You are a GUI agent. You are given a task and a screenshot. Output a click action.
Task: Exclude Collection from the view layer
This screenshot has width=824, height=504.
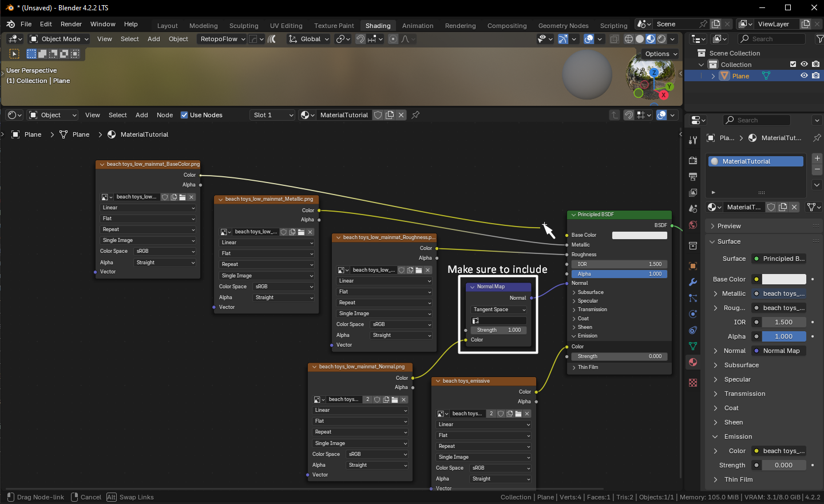click(793, 64)
